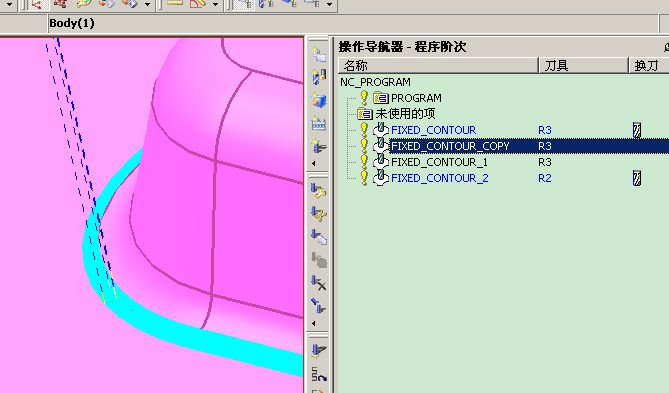669x393 pixels.
Task: Sort by 名称 column header
Action: pos(438,65)
